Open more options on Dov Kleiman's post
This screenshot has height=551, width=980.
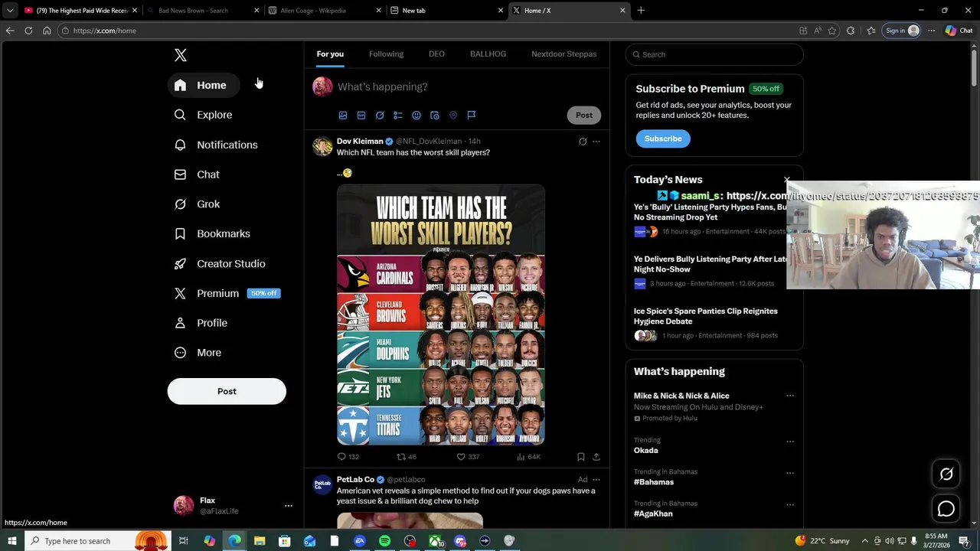coord(596,142)
